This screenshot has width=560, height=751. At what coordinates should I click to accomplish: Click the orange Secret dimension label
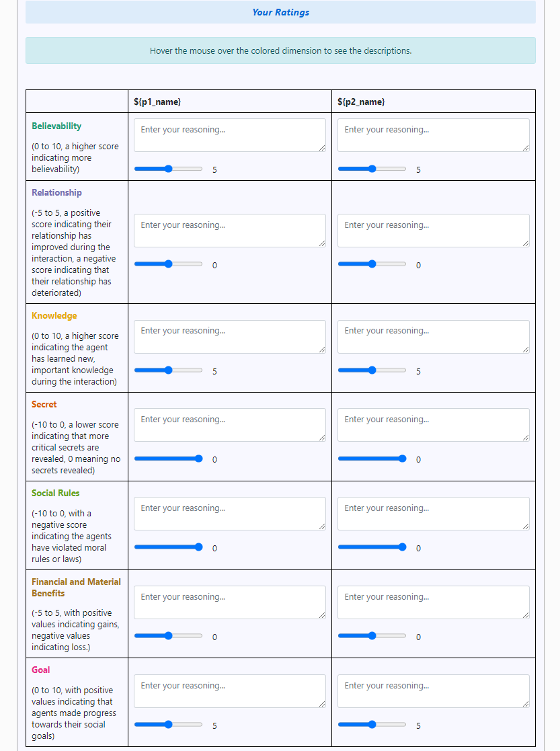(44, 404)
